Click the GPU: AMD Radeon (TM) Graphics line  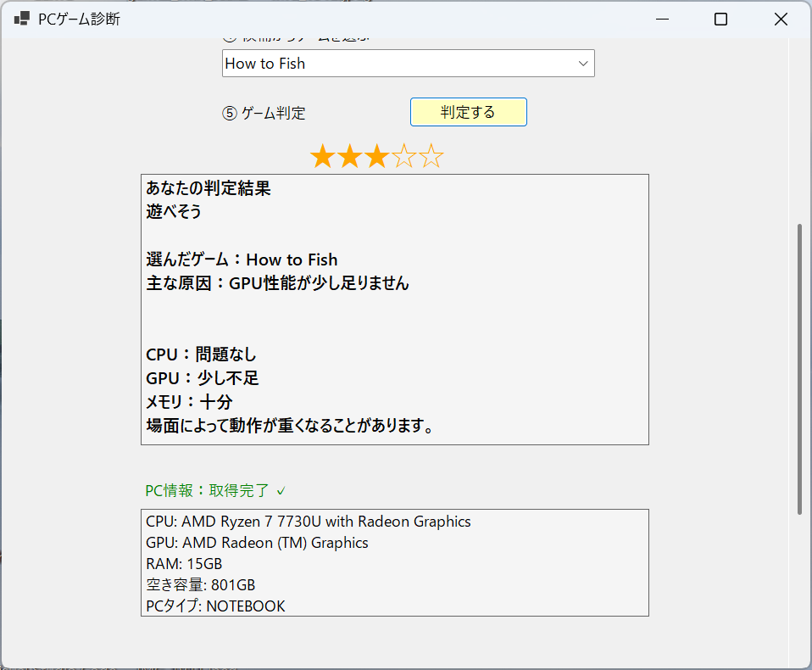[257, 543]
